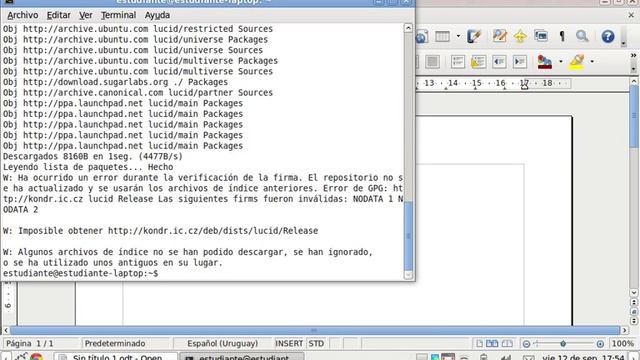Click the zoom slider handle
Viewport: 640px width, 360px height.
tap(563, 344)
